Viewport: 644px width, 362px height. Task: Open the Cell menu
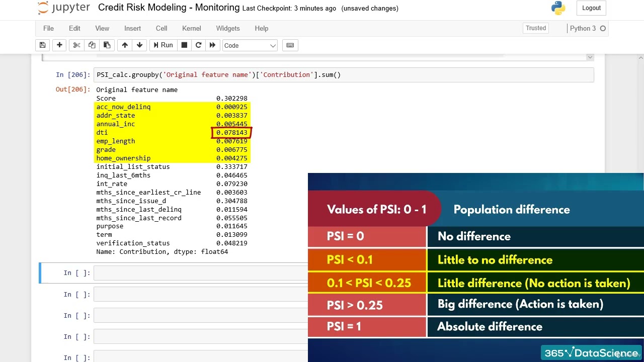click(x=162, y=28)
